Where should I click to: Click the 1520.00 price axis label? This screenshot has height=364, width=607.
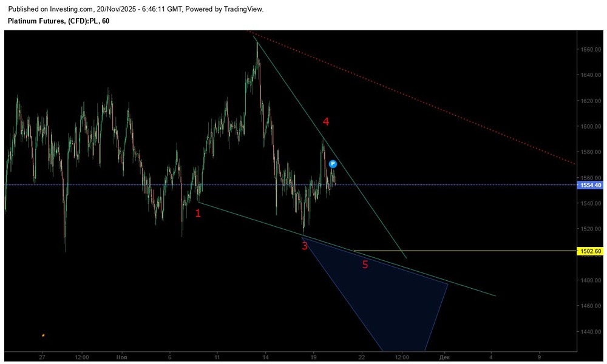(x=590, y=229)
